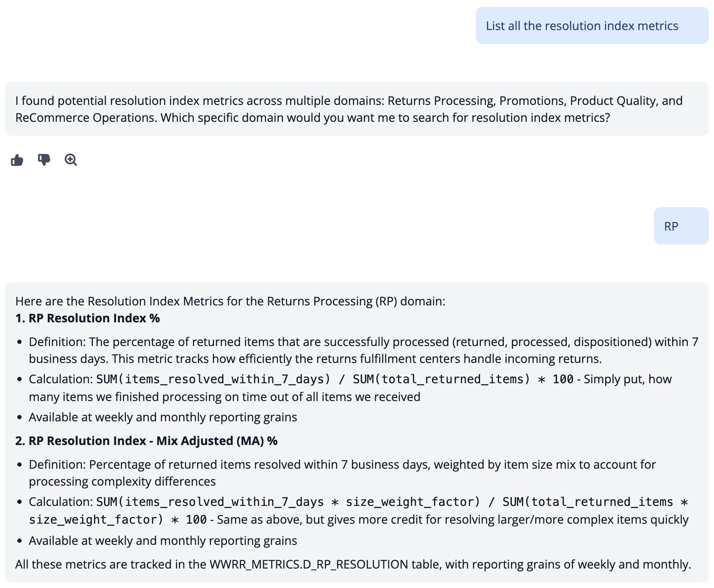
Task: Click the user message saying RP
Action: click(680, 225)
